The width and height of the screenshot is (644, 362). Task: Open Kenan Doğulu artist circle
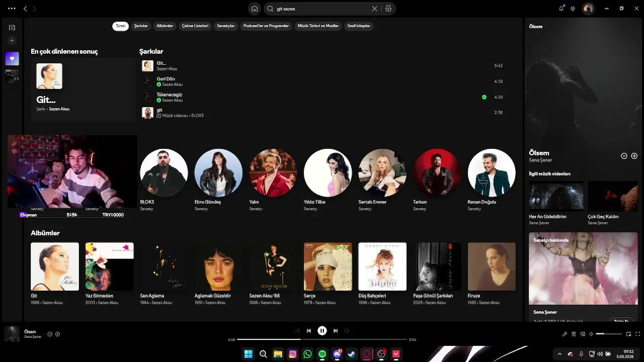(x=492, y=172)
